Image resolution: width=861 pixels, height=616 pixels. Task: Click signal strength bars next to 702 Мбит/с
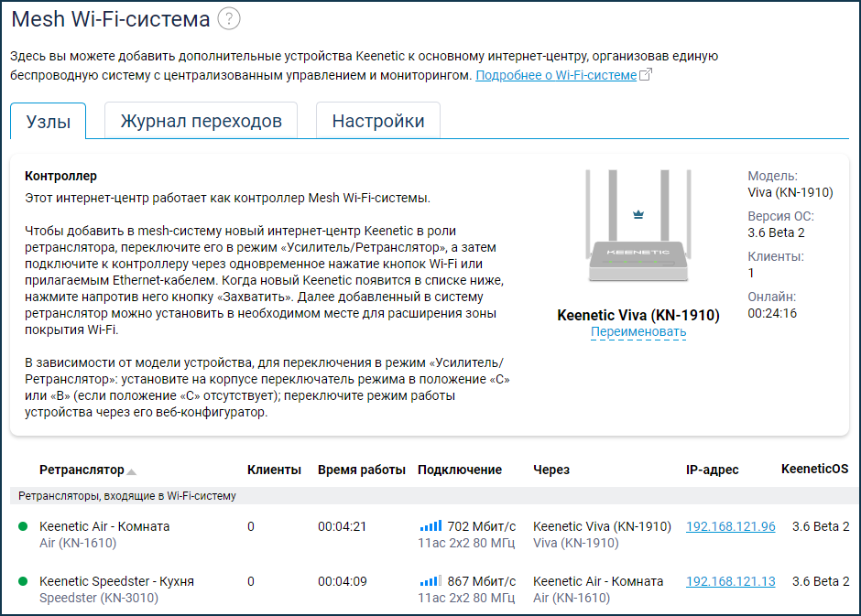pyautogui.click(x=430, y=526)
